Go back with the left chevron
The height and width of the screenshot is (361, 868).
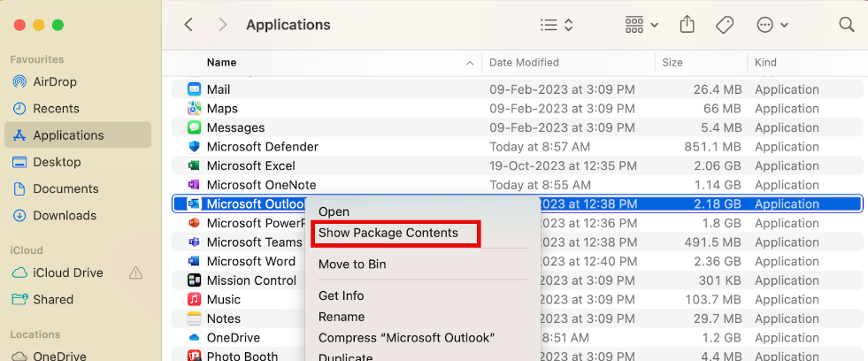188,25
